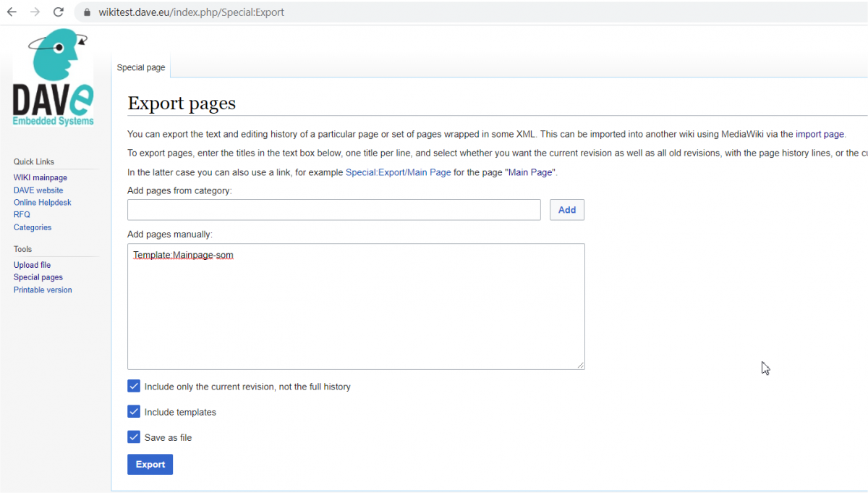Open Categories from the sidebar

(x=33, y=227)
